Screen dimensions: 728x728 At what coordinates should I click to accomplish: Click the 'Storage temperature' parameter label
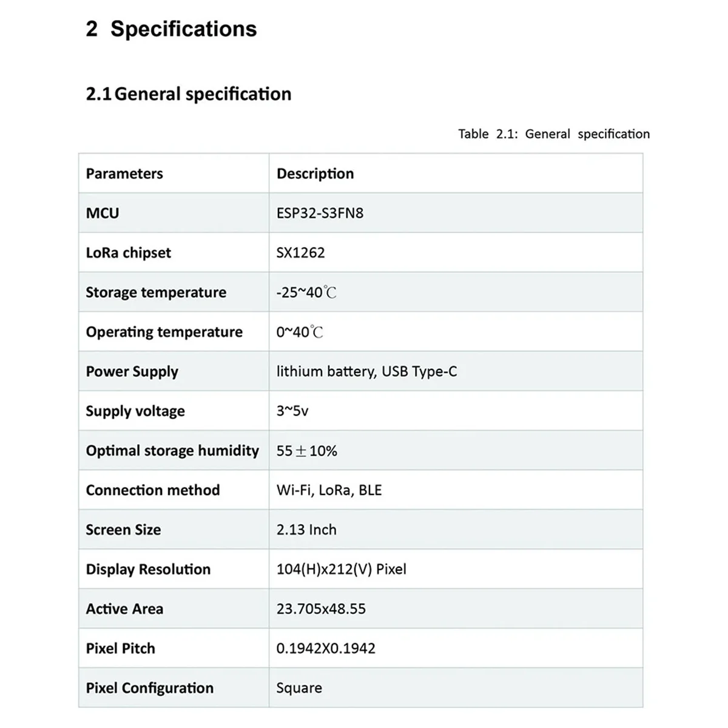[x=156, y=292]
